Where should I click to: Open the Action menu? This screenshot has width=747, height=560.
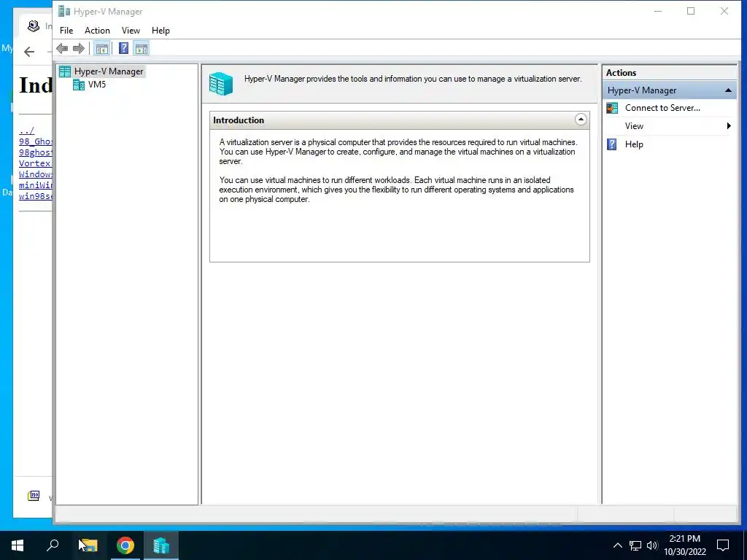(x=97, y=31)
